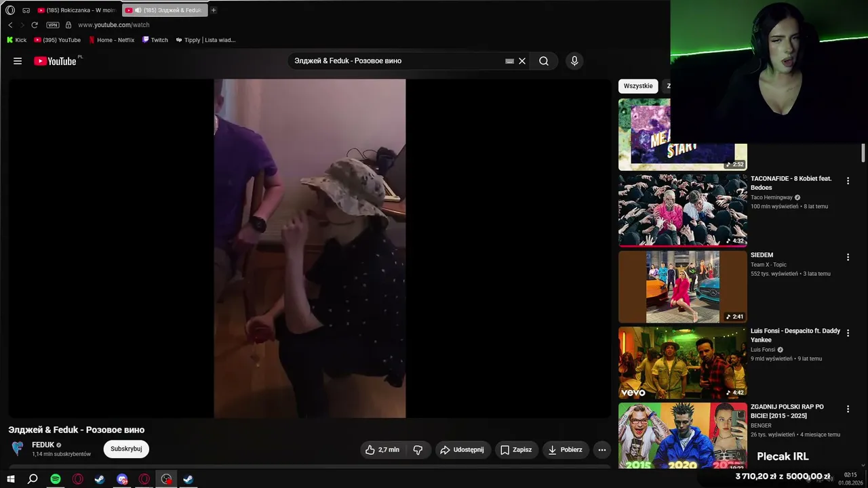Go forward in browser history
The width and height of the screenshot is (868, 488).
(x=22, y=25)
